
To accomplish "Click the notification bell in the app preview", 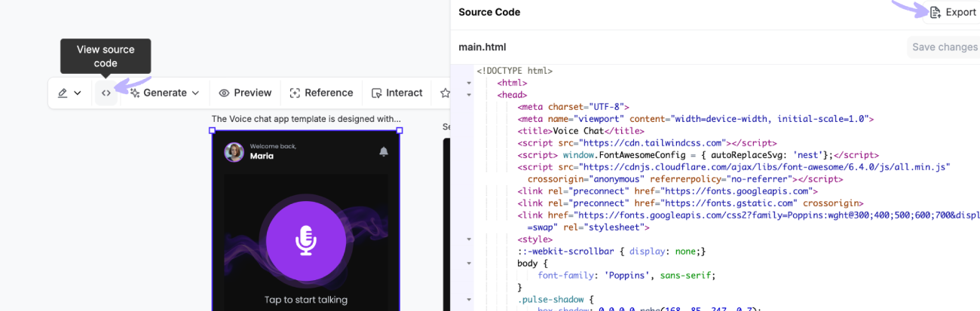I will pos(384,151).
